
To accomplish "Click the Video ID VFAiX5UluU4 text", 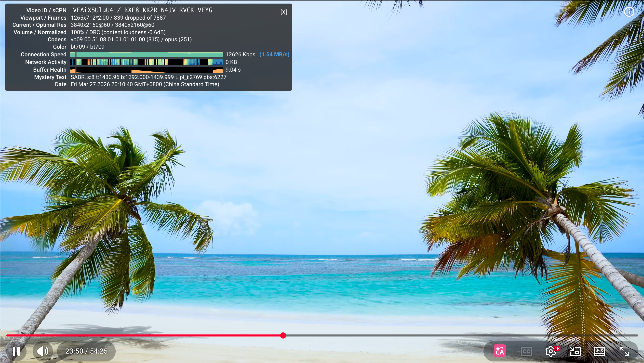I will tap(93, 10).
